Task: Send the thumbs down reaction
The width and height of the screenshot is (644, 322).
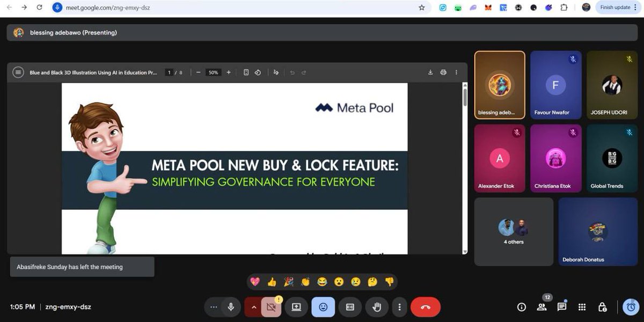Action: [x=389, y=281]
